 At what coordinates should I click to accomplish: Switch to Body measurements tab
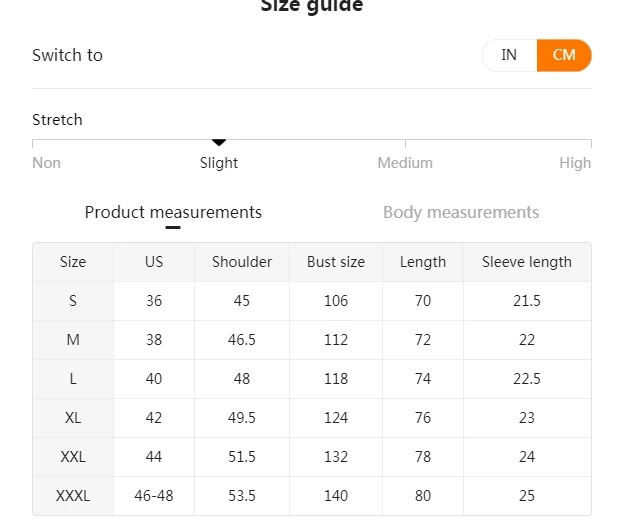tap(461, 212)
